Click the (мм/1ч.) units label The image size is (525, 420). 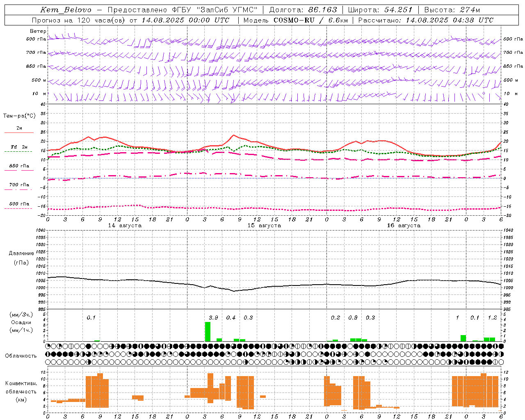[21, 330]
